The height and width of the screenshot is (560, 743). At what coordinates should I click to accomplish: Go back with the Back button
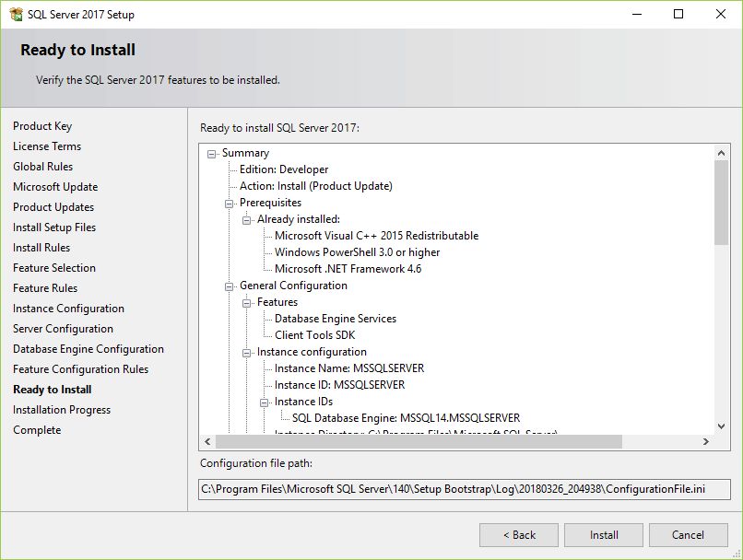click(x=519, y=535)
